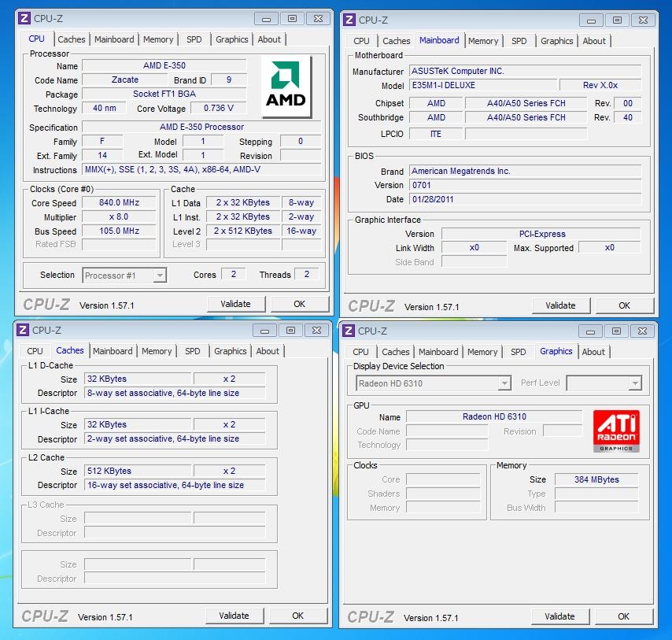Click the GPU Name field Radeon HD 6310
The image size is (672, 640).
pyautogui.click(x=494, y=416)
